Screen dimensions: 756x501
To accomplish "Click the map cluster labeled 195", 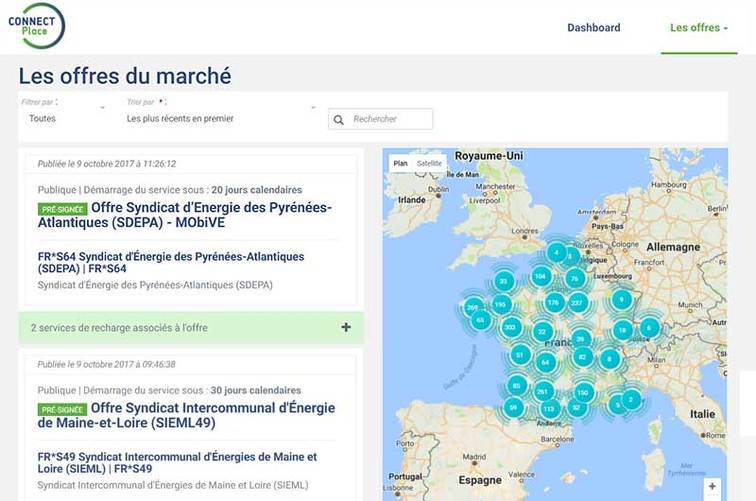I will pos(500,305).
